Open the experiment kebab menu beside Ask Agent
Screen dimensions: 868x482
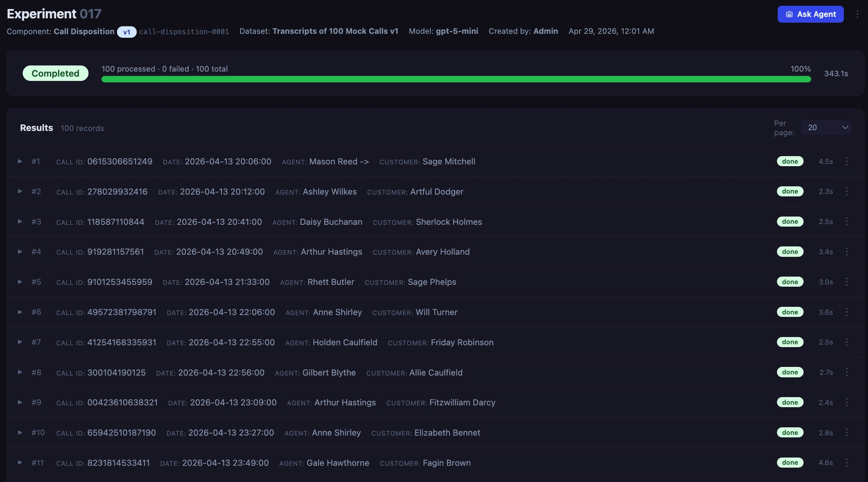point(858,14)
